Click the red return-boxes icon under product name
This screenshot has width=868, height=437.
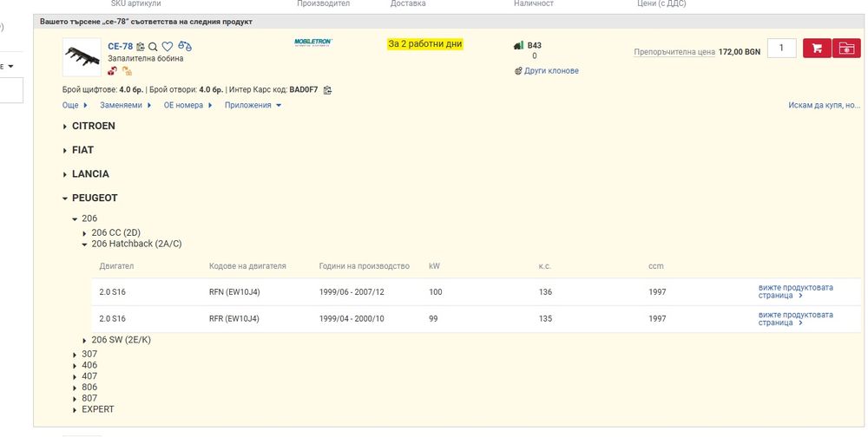[112, 71]
